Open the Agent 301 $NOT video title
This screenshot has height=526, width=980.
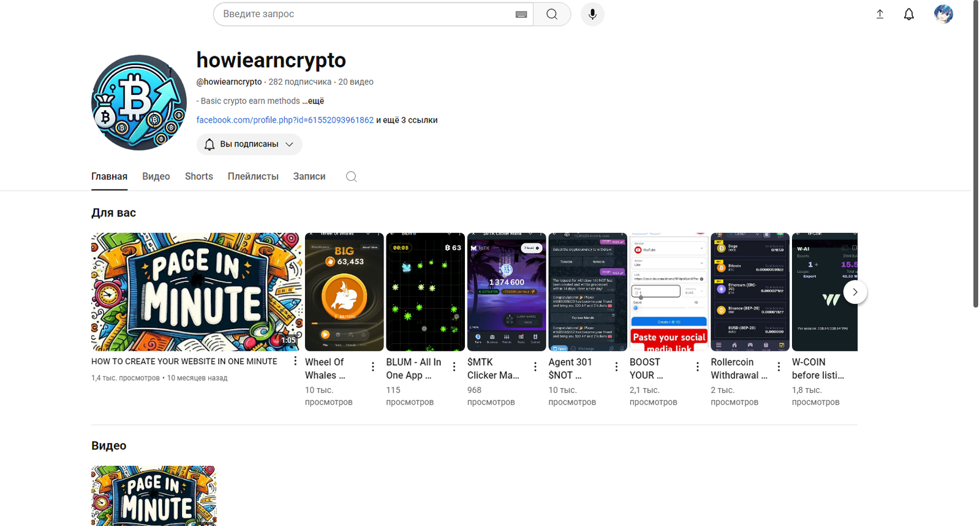570,368
